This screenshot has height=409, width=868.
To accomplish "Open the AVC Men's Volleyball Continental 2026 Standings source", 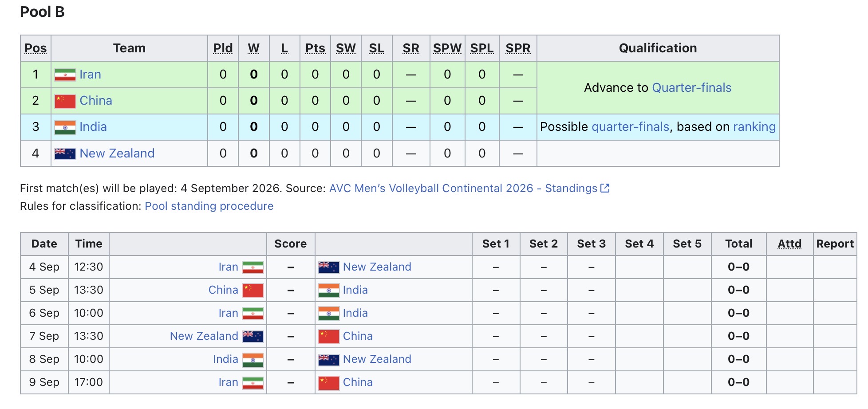I will [463, 189].
